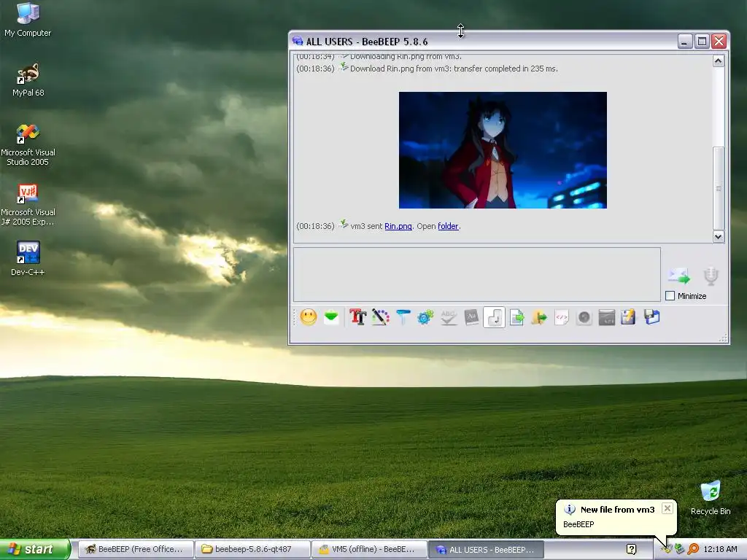Select Microsoft Visual Studio 2005 shortcut
Image resolution: width=747 pixels, height=560 pixels.
pos(28,144)
